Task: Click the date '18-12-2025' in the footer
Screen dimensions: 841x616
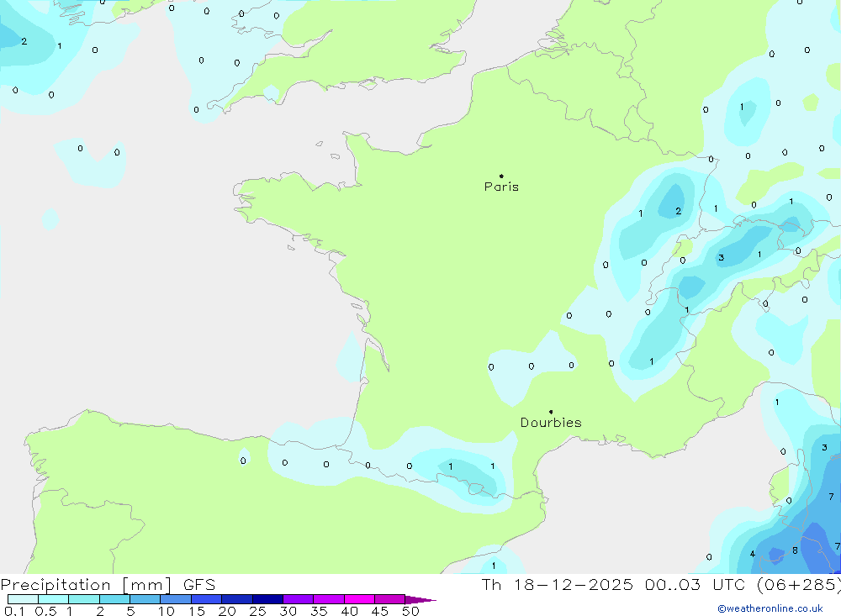Action: pos(574,585)
